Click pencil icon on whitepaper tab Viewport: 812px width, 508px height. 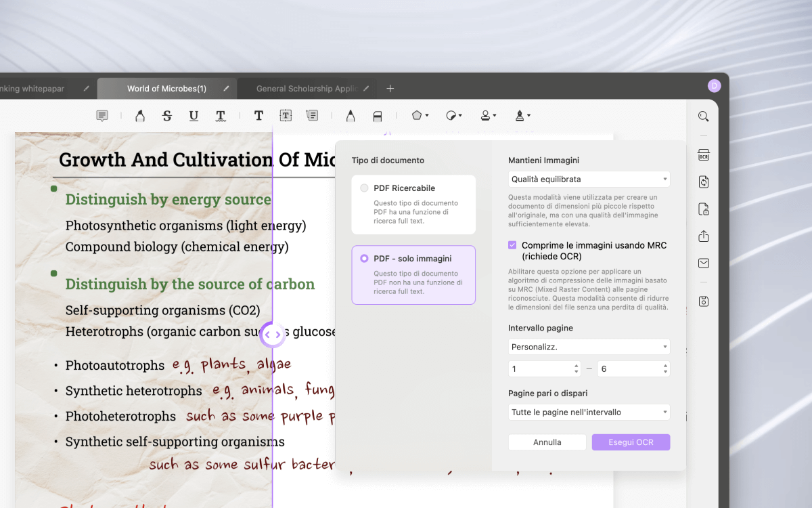86,89
